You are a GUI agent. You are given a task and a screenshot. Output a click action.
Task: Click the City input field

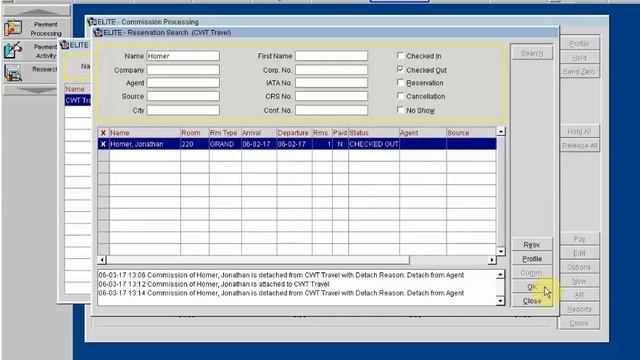pyautogui.click(x=183, y=110)
